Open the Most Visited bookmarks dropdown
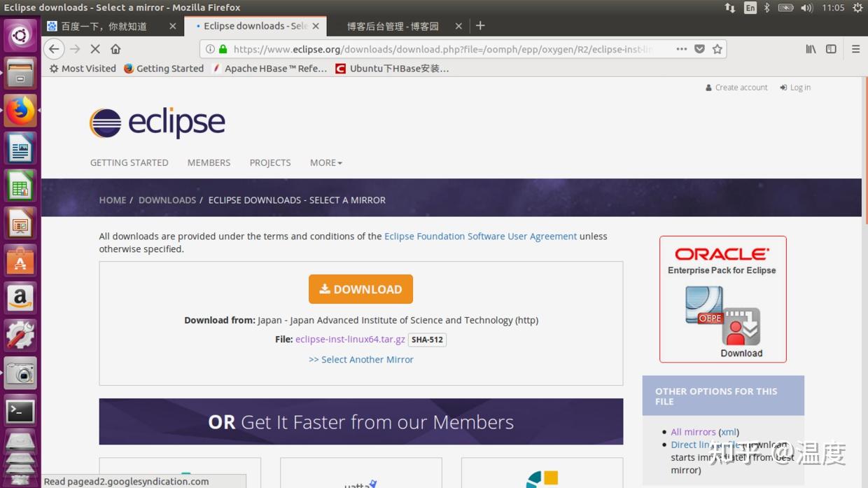 [x=81, y=68]
